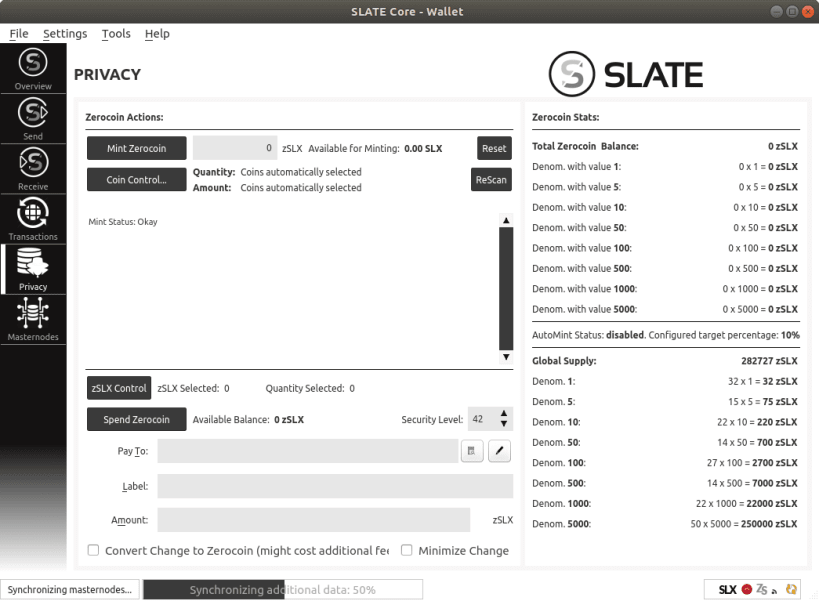
Task: Click the ReScan button
Action: coord(491,180)
